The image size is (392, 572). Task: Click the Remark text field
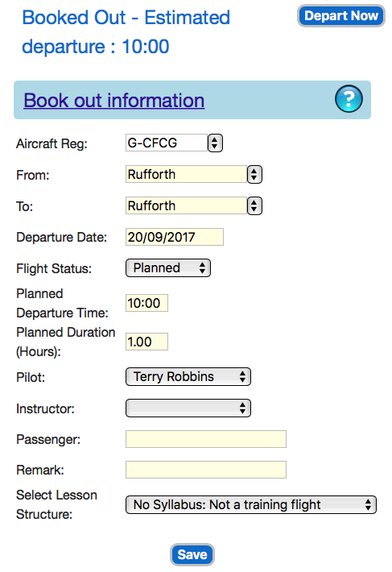pos(206,470)
